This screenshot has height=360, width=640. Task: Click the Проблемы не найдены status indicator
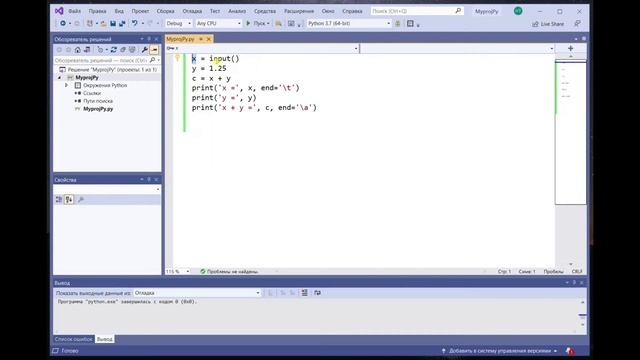click(229, 271)
